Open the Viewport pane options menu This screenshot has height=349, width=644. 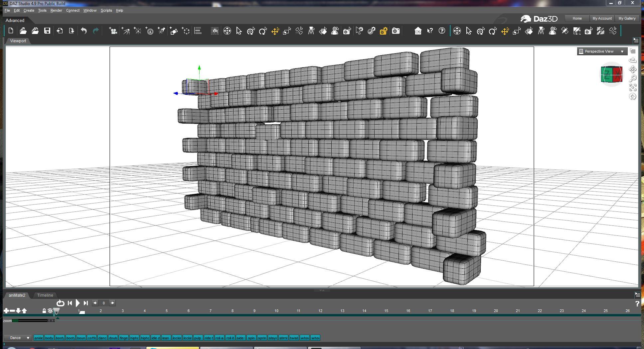[x=636, y=41]
